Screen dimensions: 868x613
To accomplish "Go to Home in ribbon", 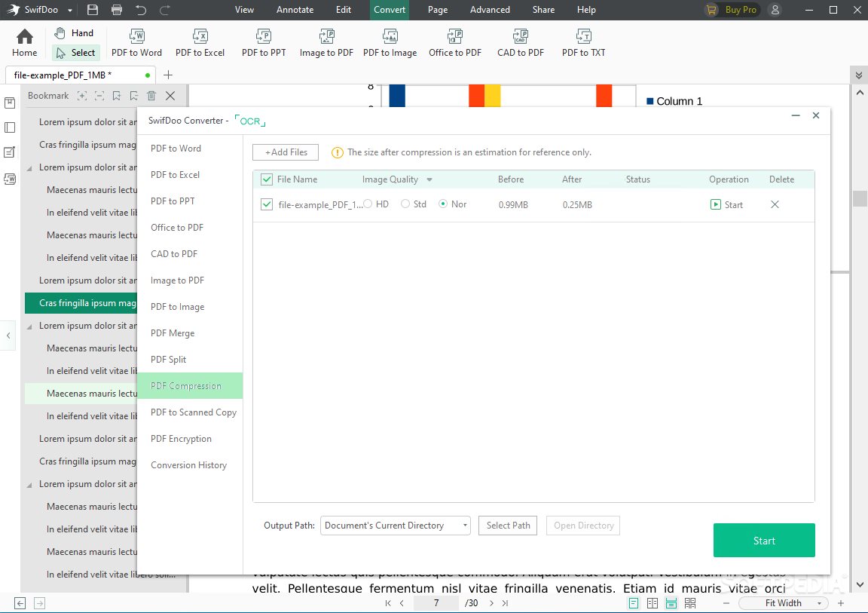I will [x=24, y=43].
